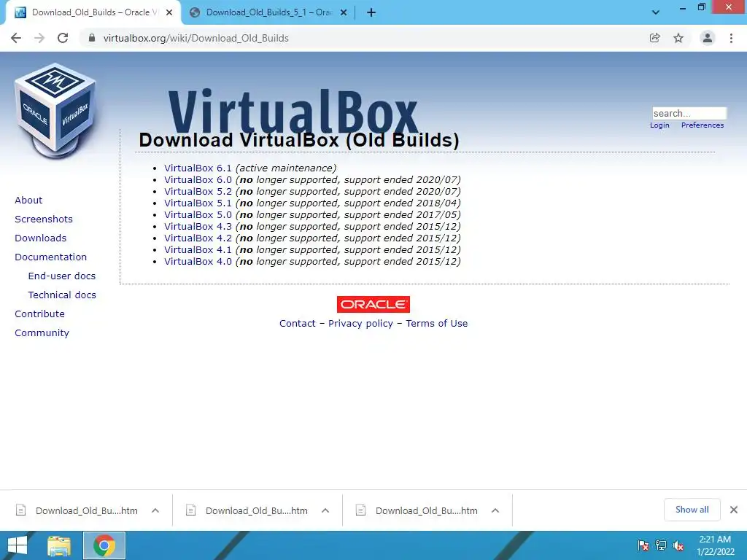Open Documentation in the sidebar
The width and height of the screenshot is (747, 560).
51,257
